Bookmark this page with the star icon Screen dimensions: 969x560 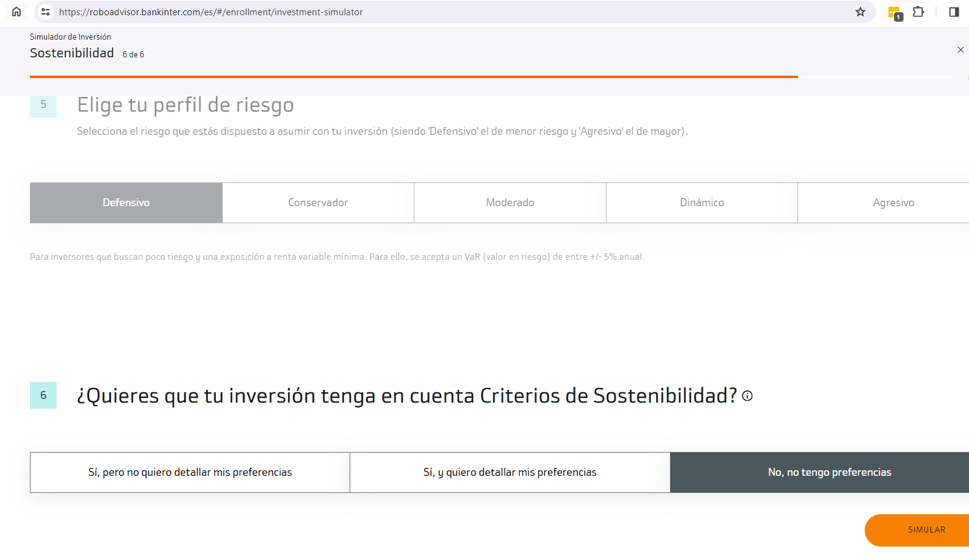point(860,12)
